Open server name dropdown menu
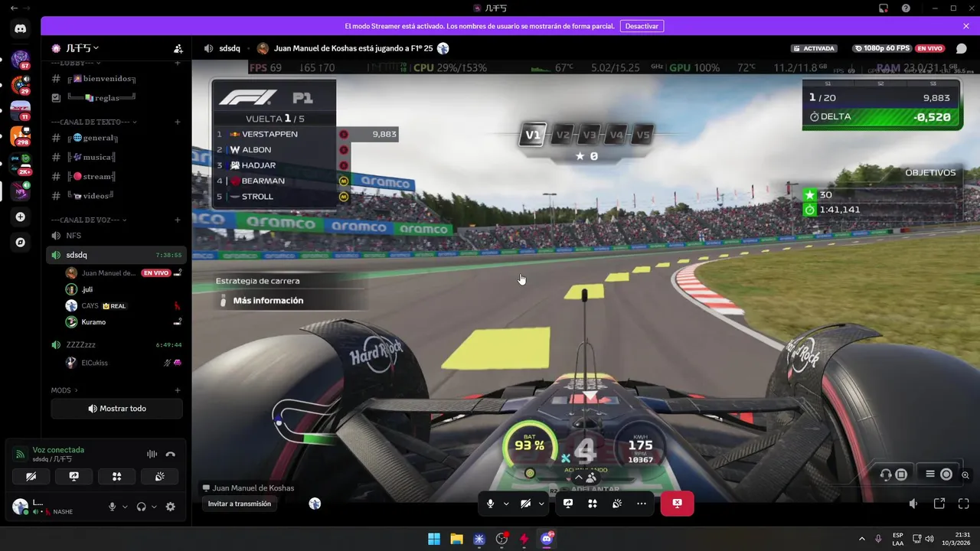Screen dimensions: 980x551 pyautogui.click(x=82, y=48)
